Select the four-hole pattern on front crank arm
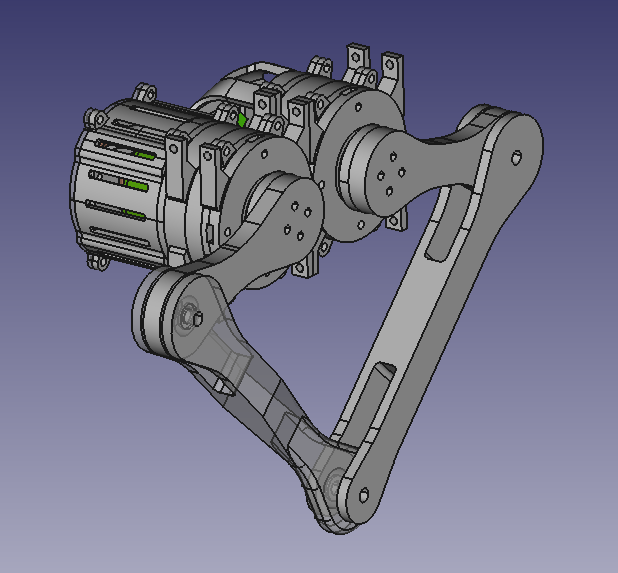The height and width of the screenshot is (573, 618). pos(292,221)
